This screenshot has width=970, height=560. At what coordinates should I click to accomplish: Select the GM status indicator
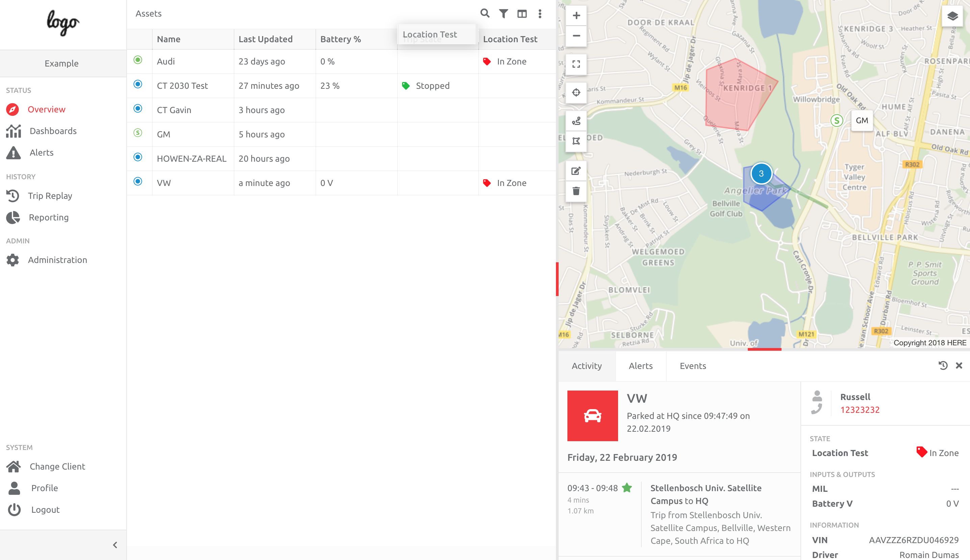point(137,133)
